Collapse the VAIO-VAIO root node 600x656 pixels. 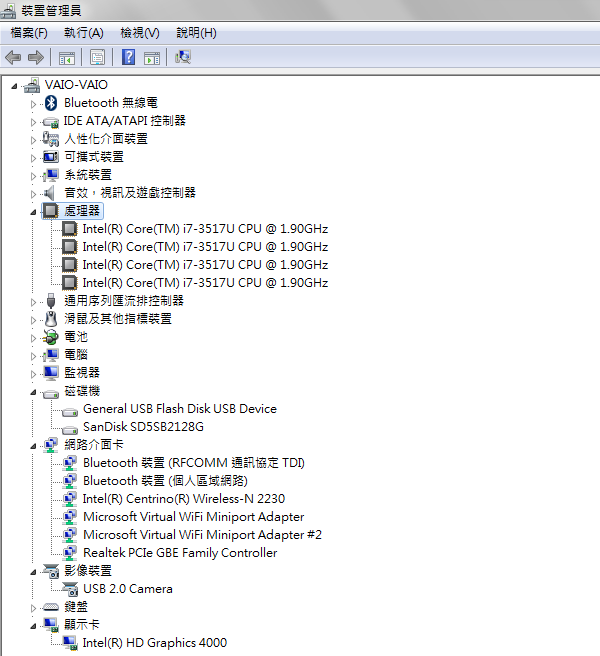coord(14,86)
